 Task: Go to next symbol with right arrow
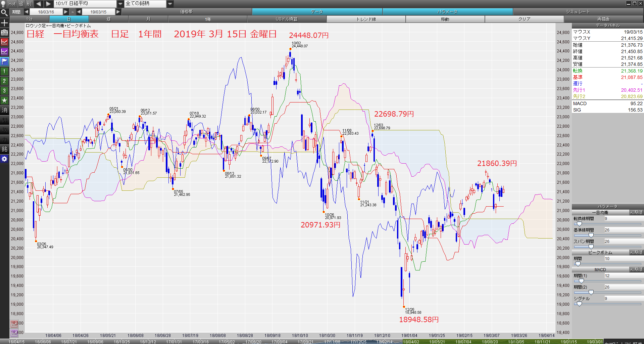pos(49,4)
